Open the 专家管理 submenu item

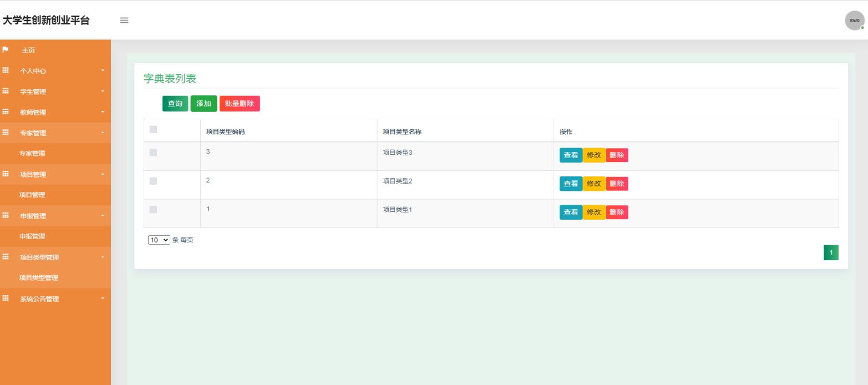32,154
